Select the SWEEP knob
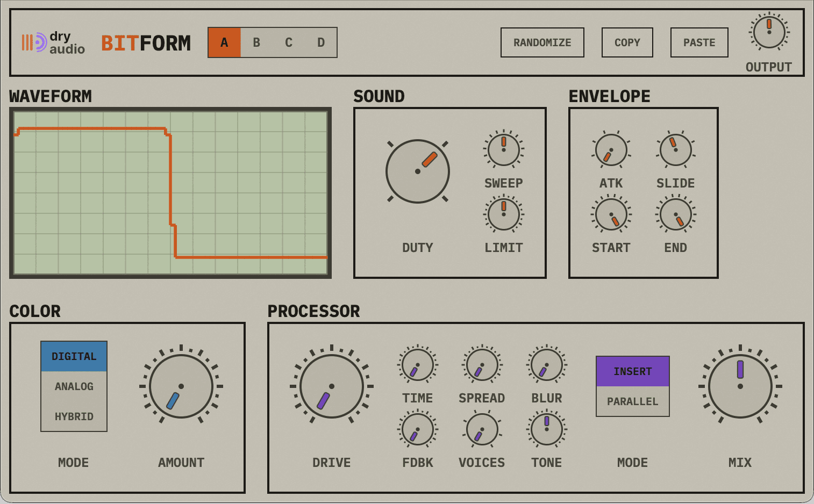Screen dimensions: 814x504 pyautogui.click(x=503, y=150)
